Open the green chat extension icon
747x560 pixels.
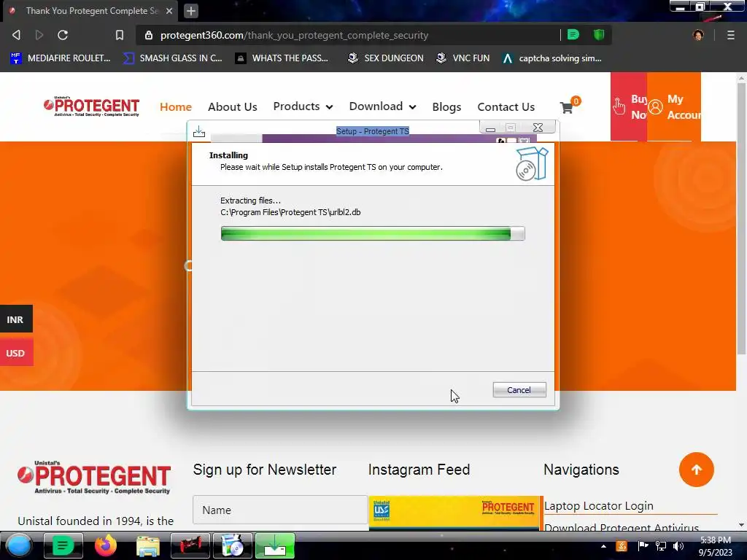pyautogui.click(x=573, y=35)
